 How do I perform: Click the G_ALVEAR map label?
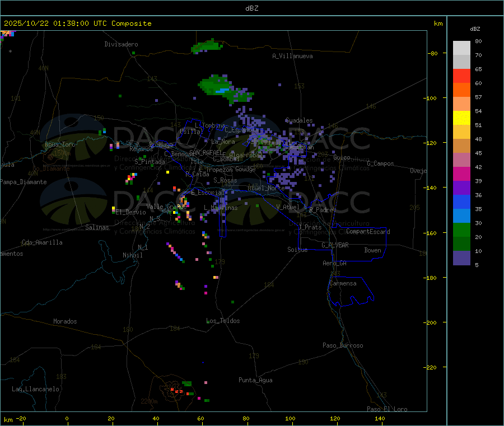coord(335,245)
